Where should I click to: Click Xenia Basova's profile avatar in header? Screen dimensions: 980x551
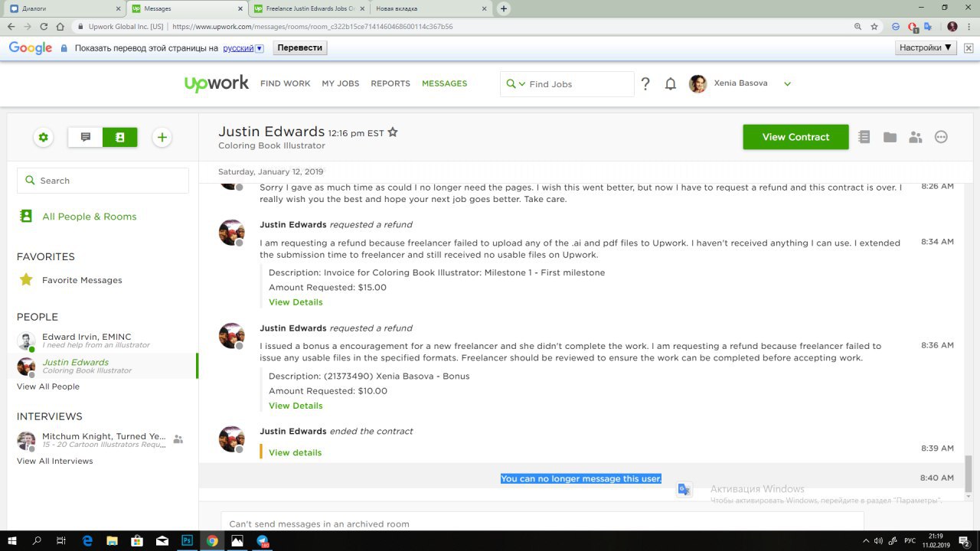[x=697, y=83]
